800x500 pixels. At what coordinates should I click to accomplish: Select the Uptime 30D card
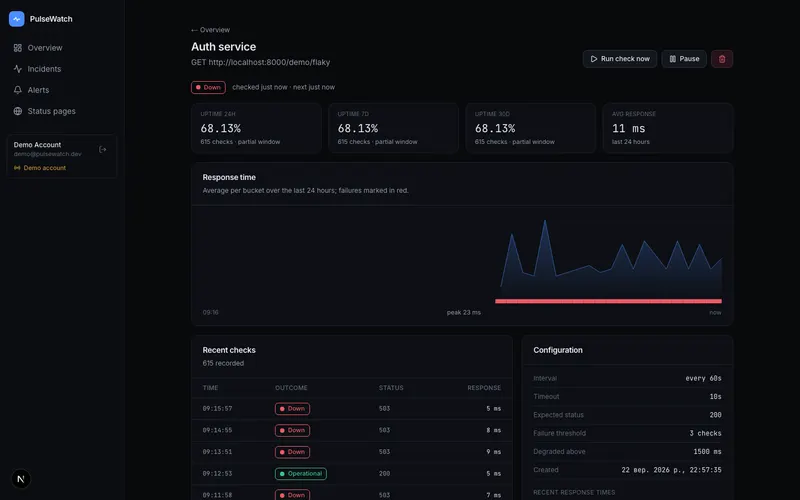531,128
